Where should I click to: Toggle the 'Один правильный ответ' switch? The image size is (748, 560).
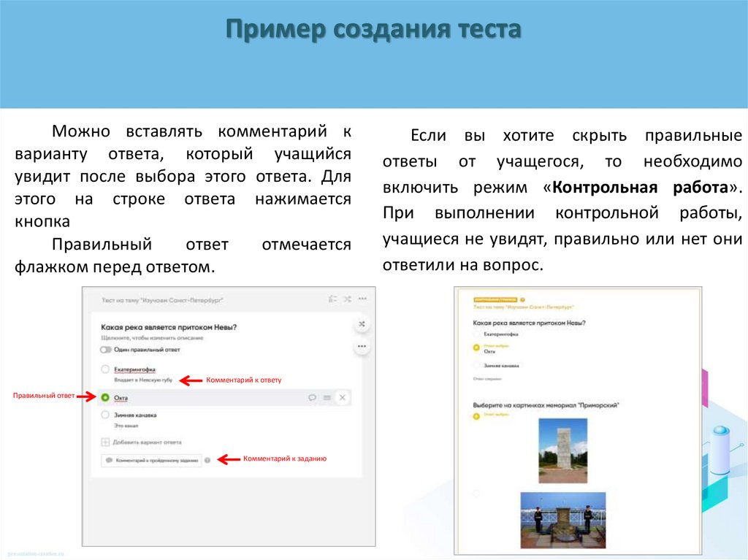[106, 350]
